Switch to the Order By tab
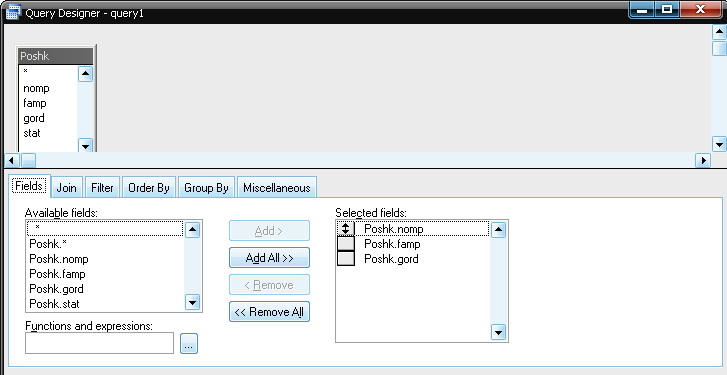The height and width of the screenshot is (375, 727). point(149,188)
